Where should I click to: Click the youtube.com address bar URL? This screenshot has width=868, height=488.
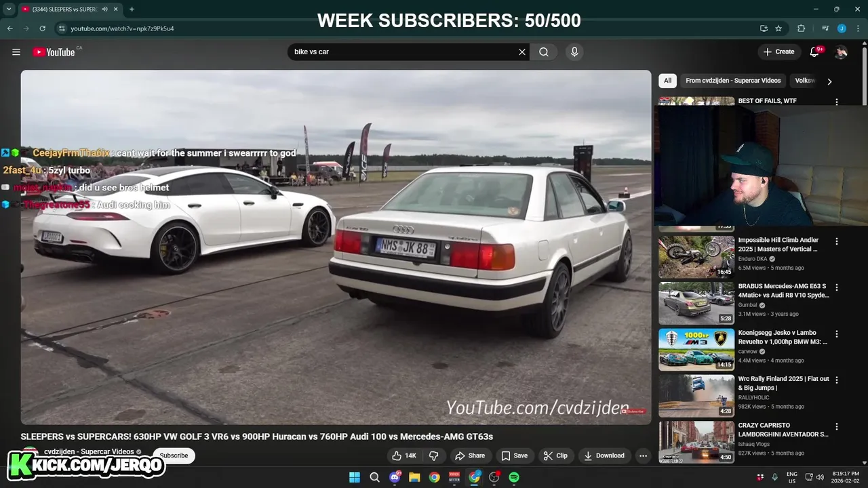pos(122,28)
